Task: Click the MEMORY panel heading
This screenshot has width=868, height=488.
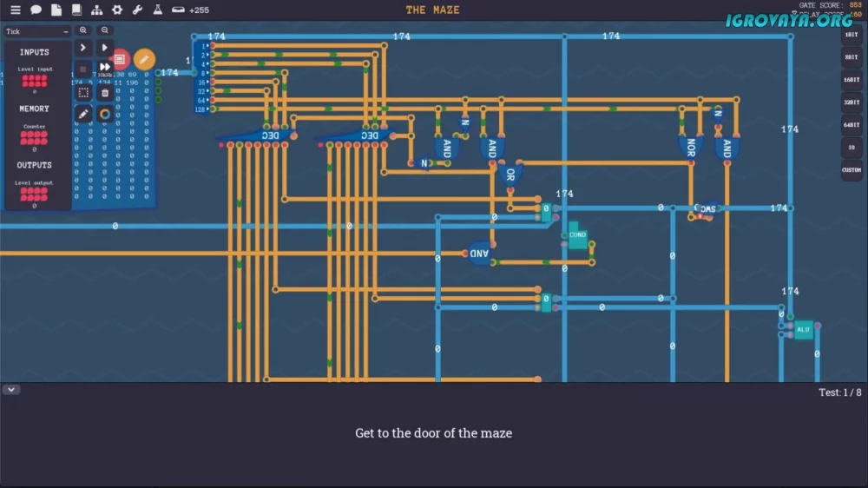Action: click(35, 109)
